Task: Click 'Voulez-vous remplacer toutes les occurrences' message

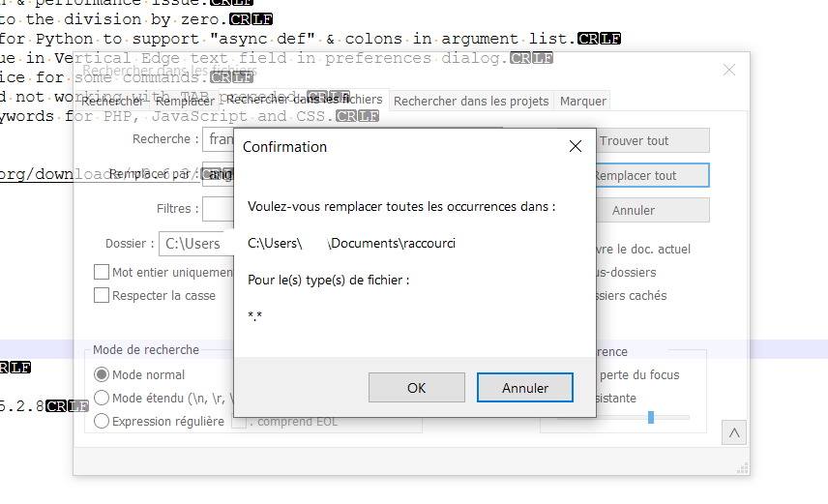Action: (x=401, y=207)
